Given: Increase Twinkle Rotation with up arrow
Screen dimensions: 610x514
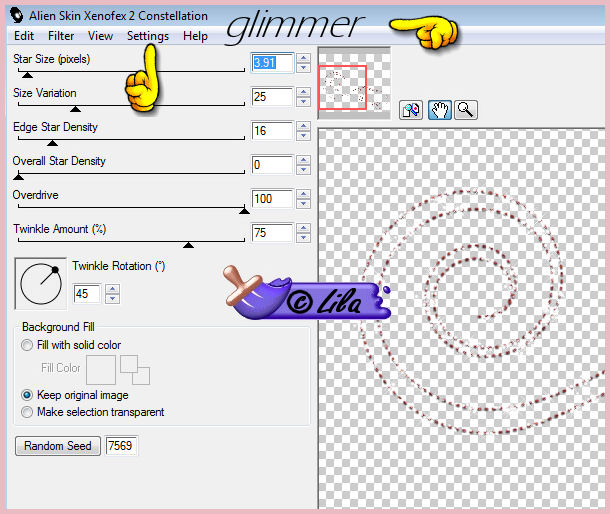Looking at the screenshot, I should pyautogui.click(x=112, y=289).
